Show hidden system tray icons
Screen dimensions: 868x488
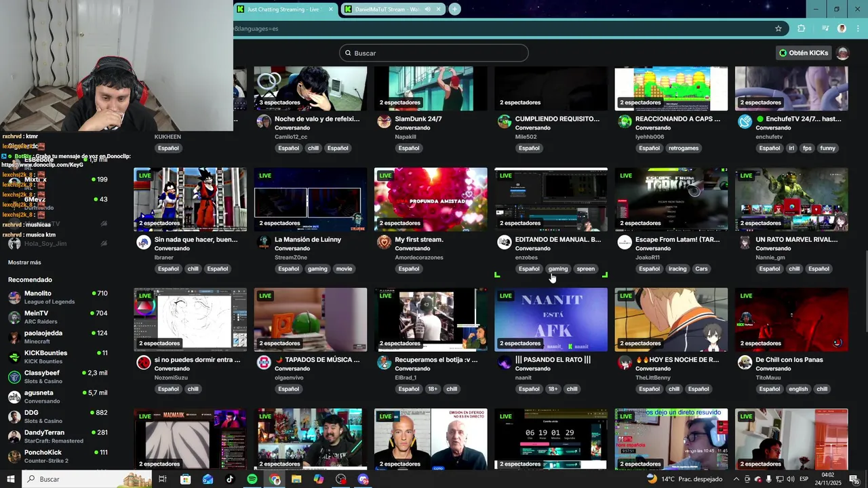pyautogui.click(x=736, y=479)
